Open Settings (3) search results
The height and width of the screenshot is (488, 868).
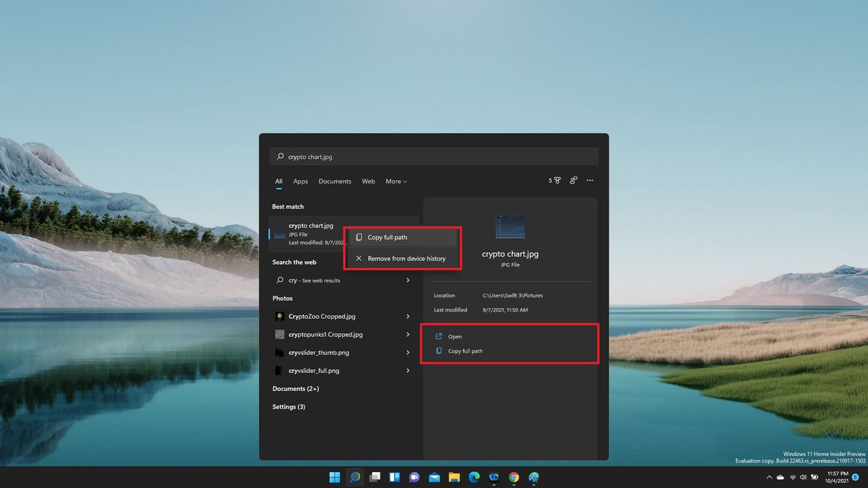tap(289, 406)
